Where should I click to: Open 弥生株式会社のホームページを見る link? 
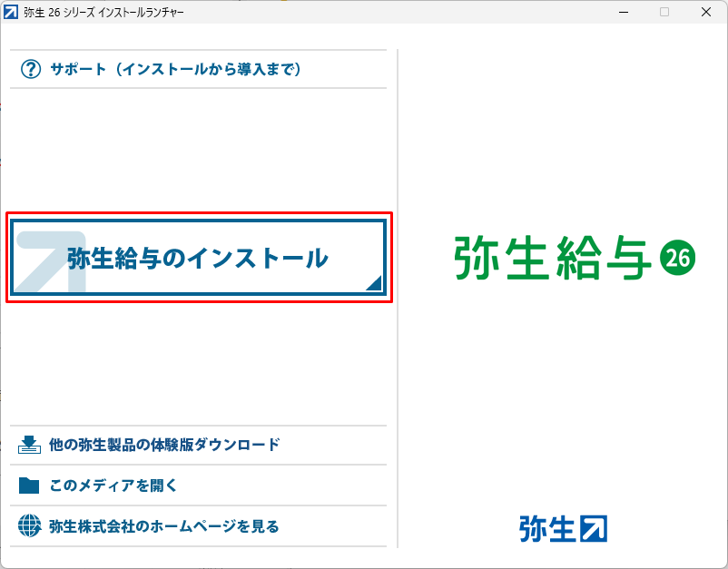(164, 525)
